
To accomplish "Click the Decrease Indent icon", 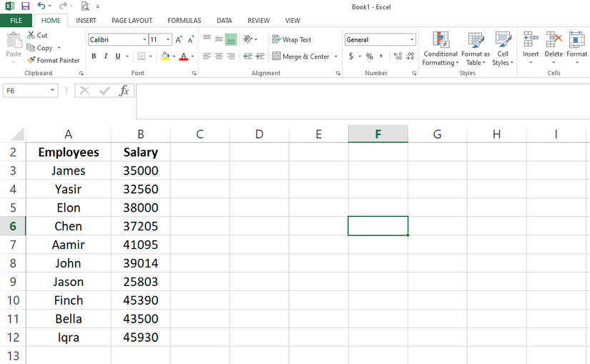I will coord(247,56).
